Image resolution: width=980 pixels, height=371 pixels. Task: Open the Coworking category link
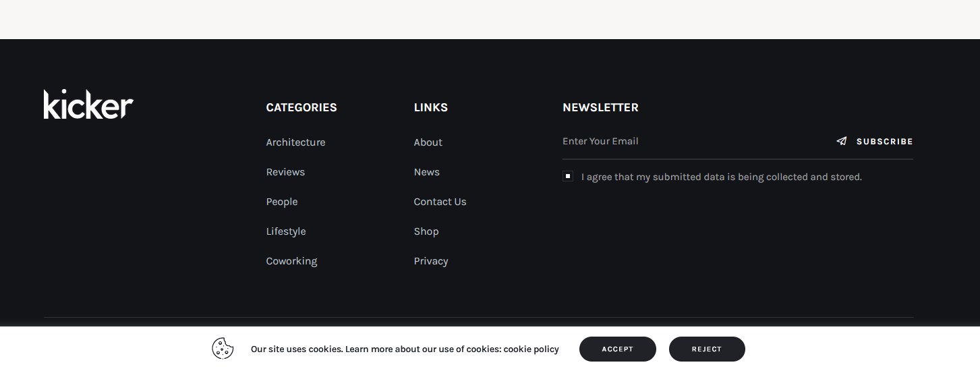291,261
